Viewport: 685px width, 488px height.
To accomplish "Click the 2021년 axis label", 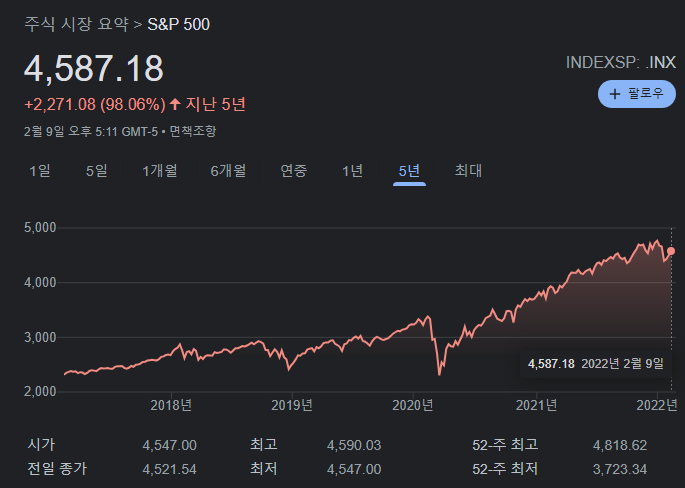I will [536, 405].
